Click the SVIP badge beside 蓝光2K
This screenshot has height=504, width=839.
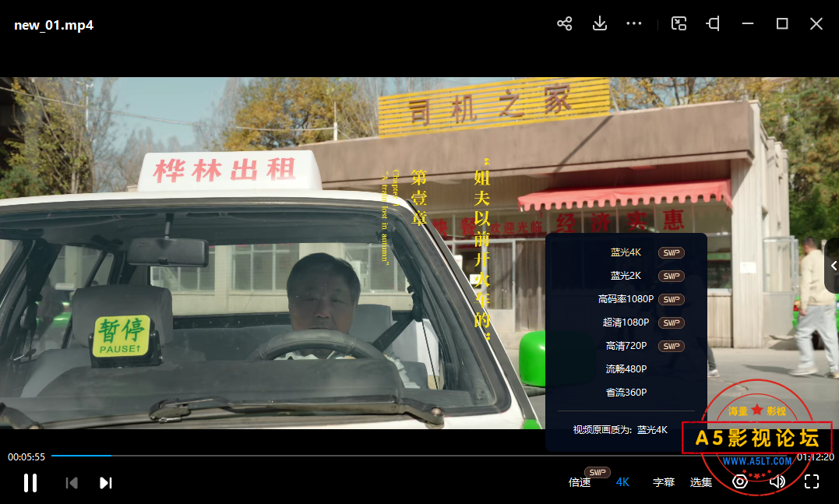pyautogui.click(x=672, y=276)
